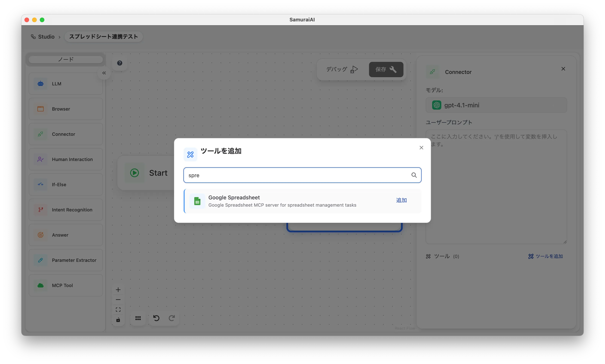
Task: Toggle the canvas lock icon
Action: 118,320
